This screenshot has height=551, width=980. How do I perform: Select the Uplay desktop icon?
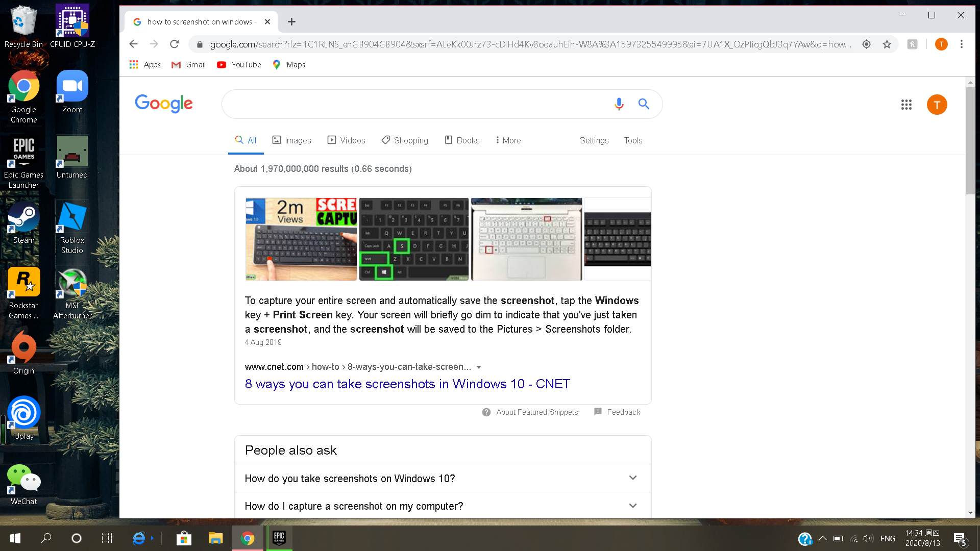point(23,418)
